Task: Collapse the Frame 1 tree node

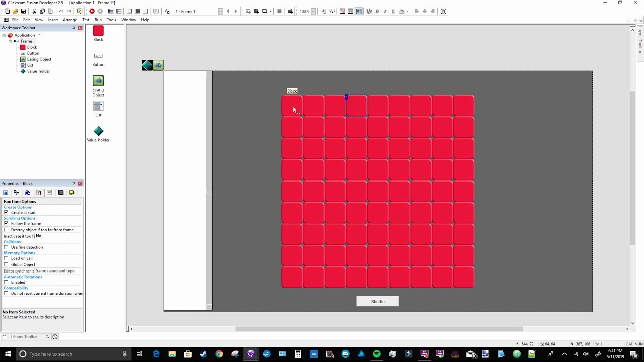Action: [10, 41]
